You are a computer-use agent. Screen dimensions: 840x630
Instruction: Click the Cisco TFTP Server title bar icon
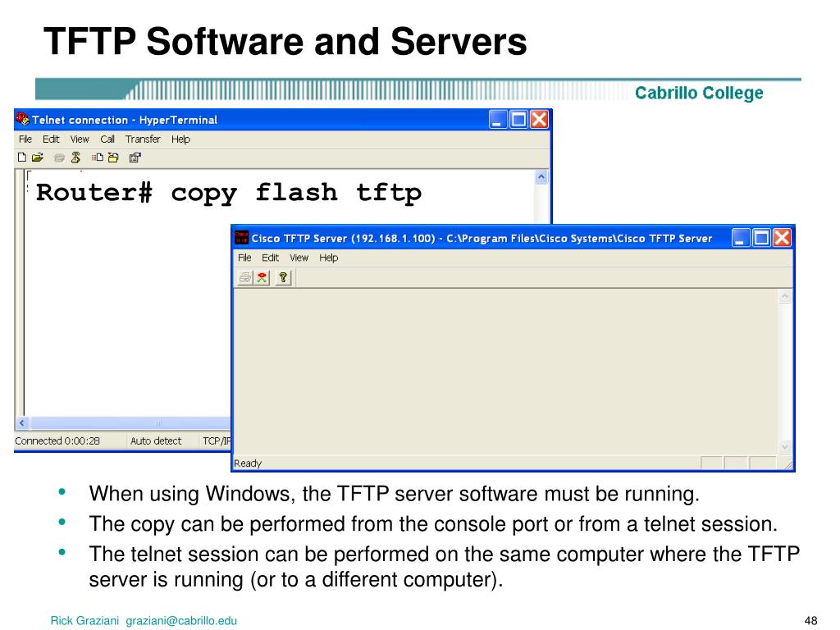[x=242, y=237]
